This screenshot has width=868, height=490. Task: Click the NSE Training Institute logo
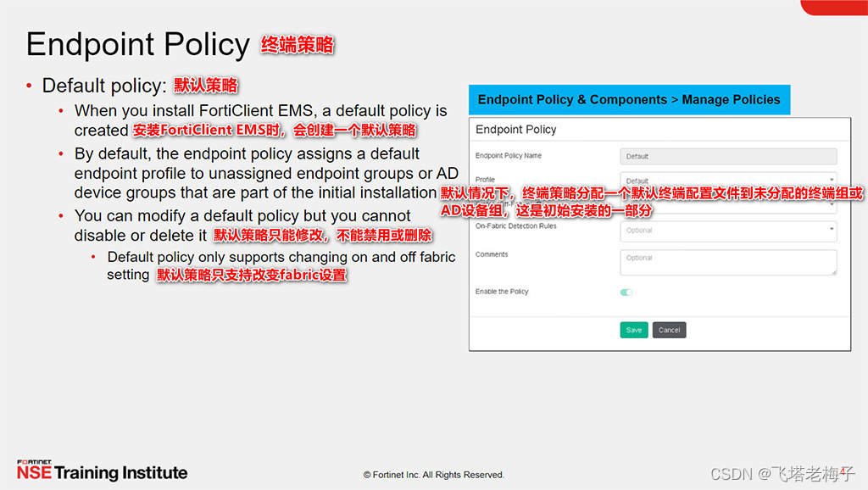tap(102, 471)
